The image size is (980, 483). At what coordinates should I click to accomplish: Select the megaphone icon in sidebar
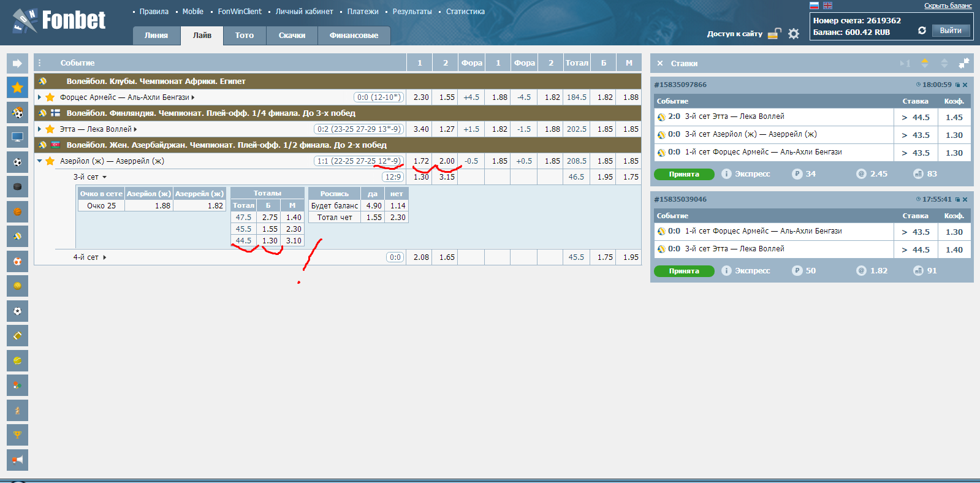click(x=17, y=460)
